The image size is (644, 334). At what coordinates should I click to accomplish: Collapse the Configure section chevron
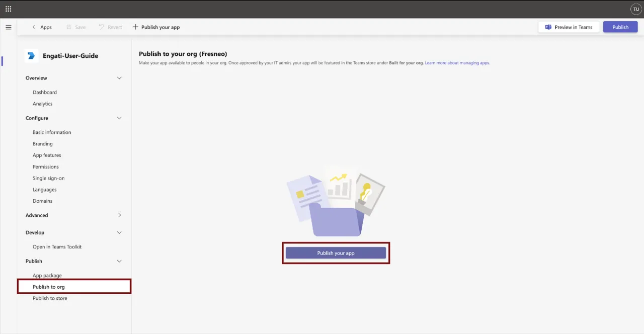click(x=119, y=118)
